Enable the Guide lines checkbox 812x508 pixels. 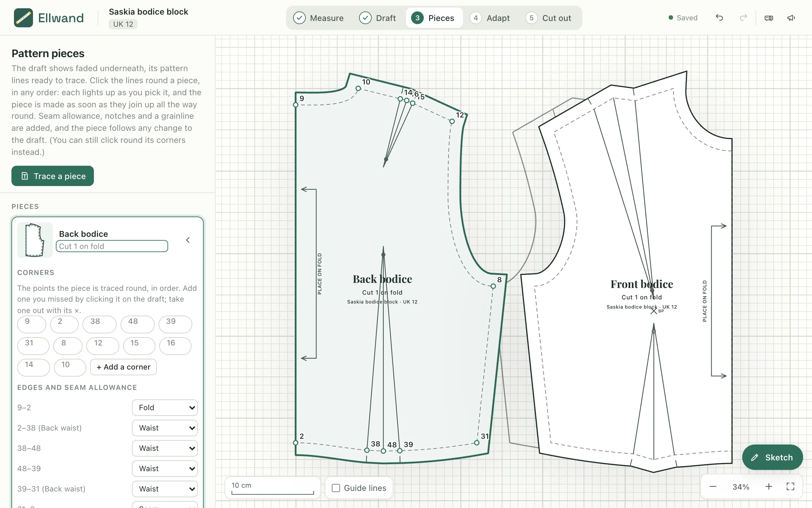pyautogui.click(x=336, y=488)
